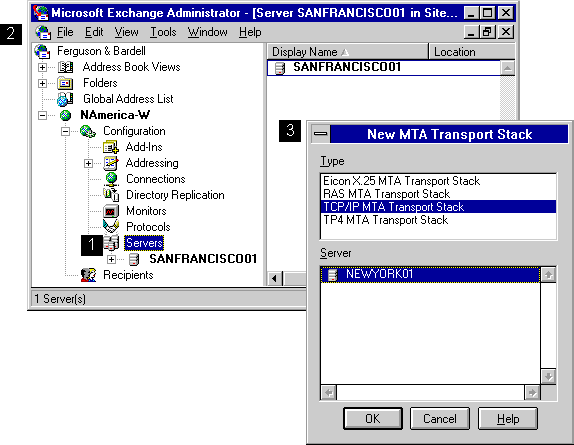The image size is (574, 445).
Task: Select TCP/IP MTA Transport Stack
Action: tap(438, 207)
